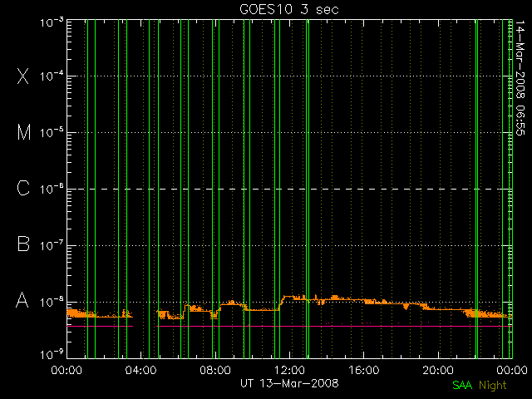Click the dashed C-level threshold line
The image size is (532, 399).
[289, 189]
